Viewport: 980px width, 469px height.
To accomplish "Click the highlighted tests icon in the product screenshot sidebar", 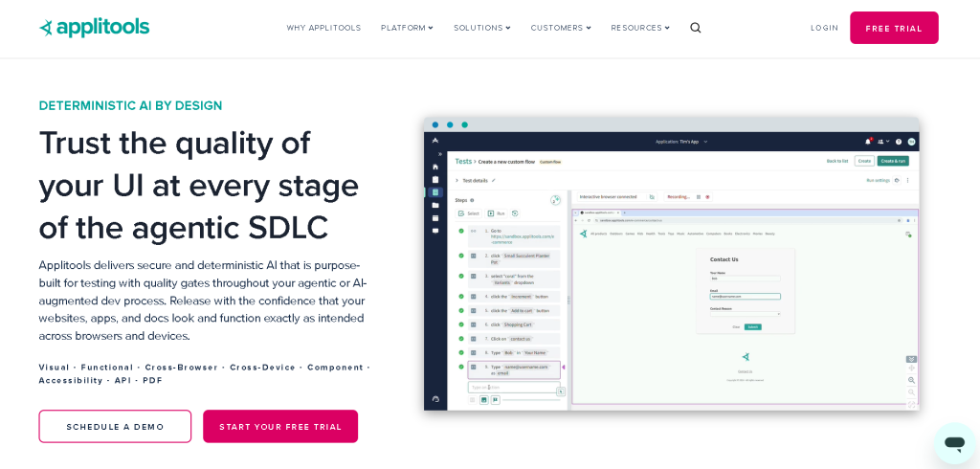I will (x=435, y=192).
